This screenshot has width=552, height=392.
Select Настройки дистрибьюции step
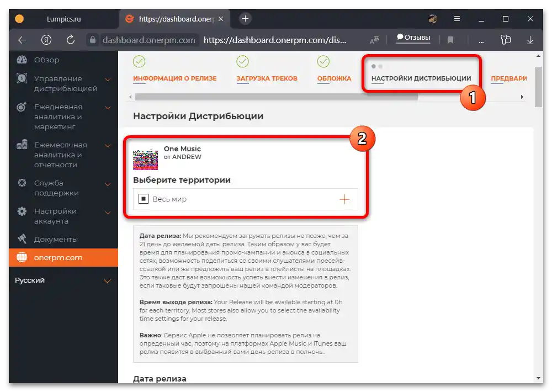421,78
